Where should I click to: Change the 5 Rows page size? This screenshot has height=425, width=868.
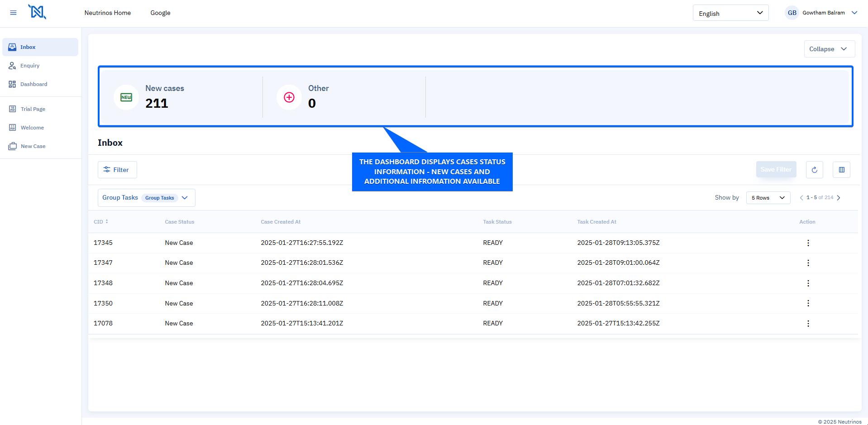coord(768,198)
